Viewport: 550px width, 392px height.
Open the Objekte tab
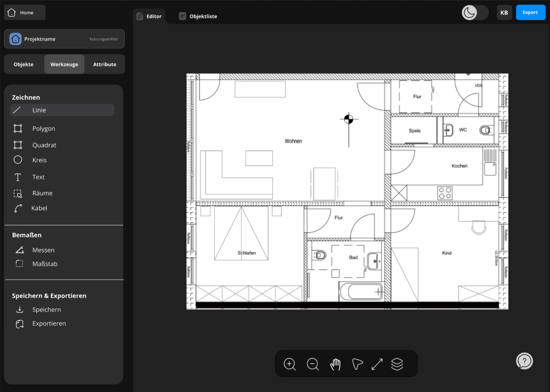click(23, 64)
